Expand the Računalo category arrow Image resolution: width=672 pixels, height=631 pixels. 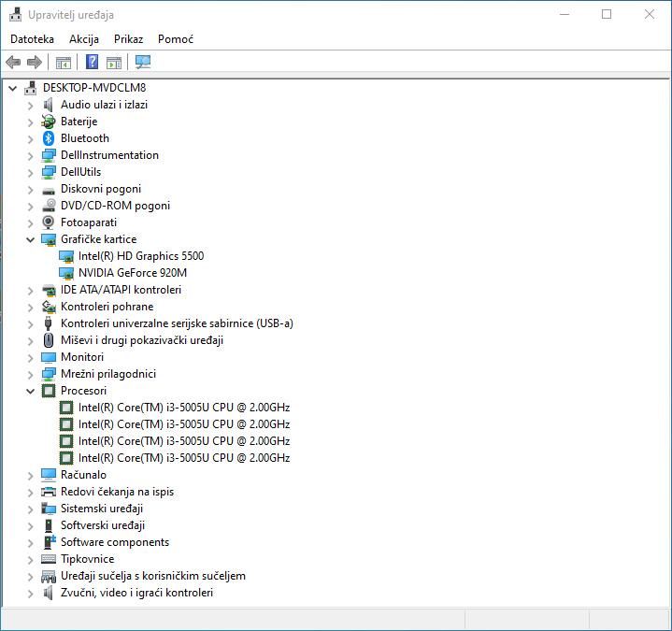coord(30,475)
